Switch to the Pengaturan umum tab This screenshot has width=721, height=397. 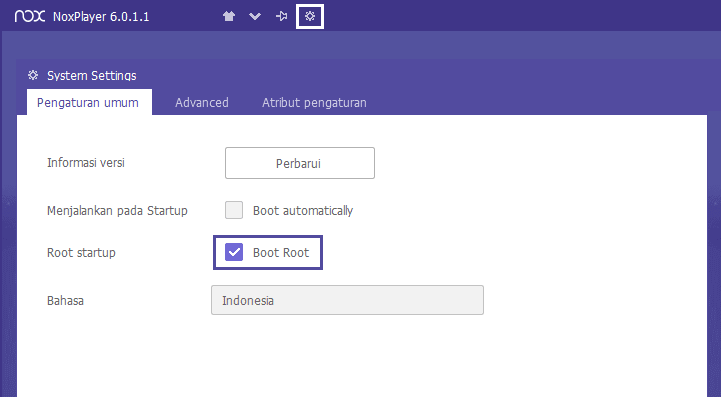(88, 102)
